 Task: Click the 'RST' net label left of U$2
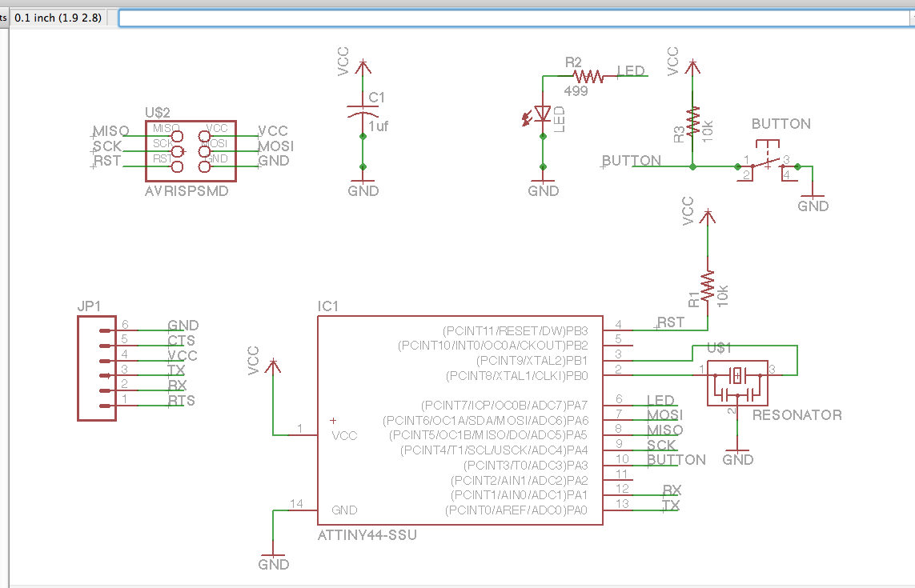click(x=107, y=161)
